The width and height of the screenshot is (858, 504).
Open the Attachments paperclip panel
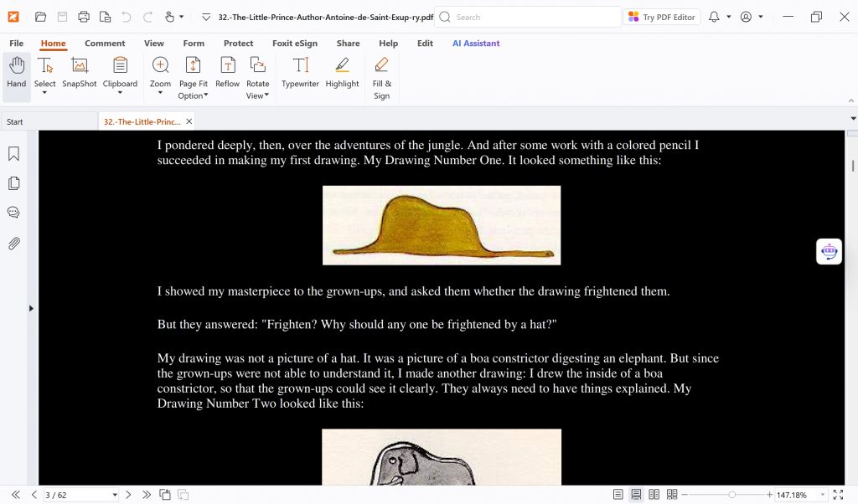click(13, 244)
